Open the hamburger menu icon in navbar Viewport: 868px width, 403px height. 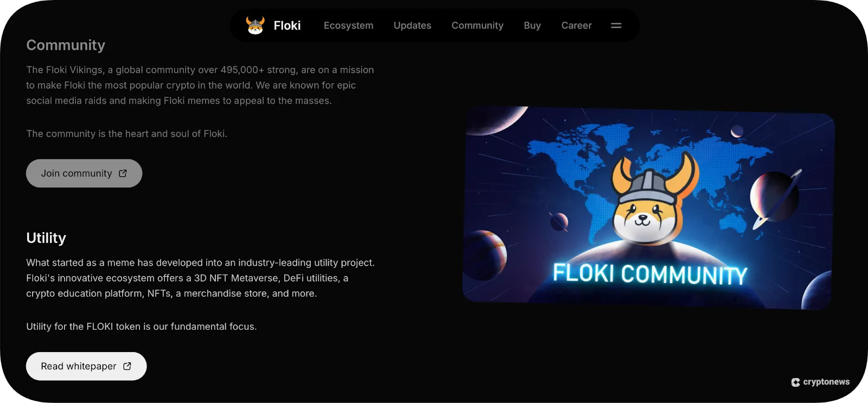pyautogui.click(x=616, y=25)
